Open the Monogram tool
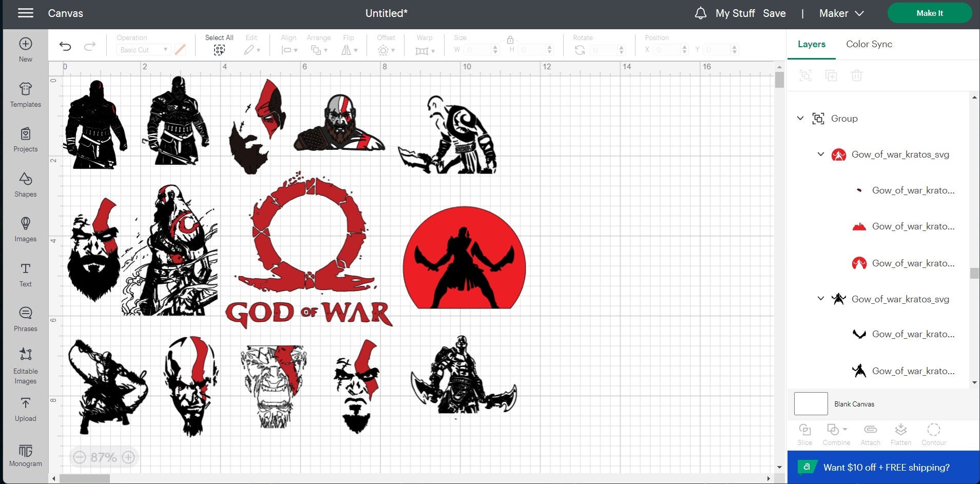The width and height of the screenshot is (980, 484). tap(26, 455)
